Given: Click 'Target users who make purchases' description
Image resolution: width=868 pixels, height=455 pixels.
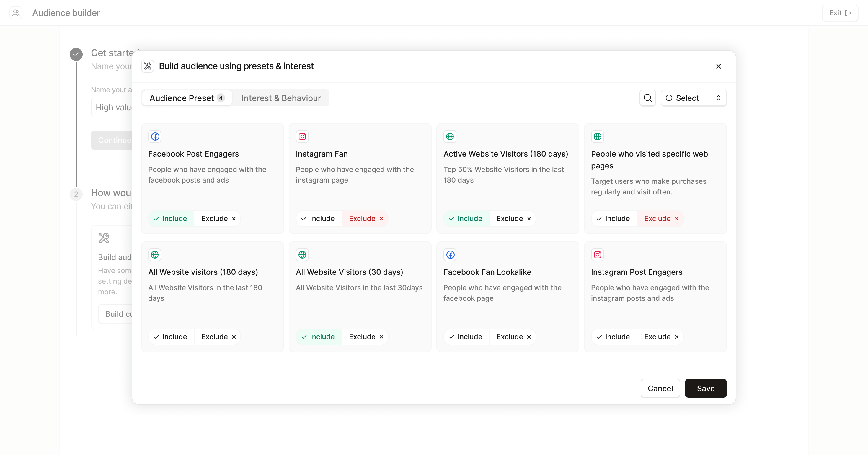Looking at the screenshot, I should point(649,186).
